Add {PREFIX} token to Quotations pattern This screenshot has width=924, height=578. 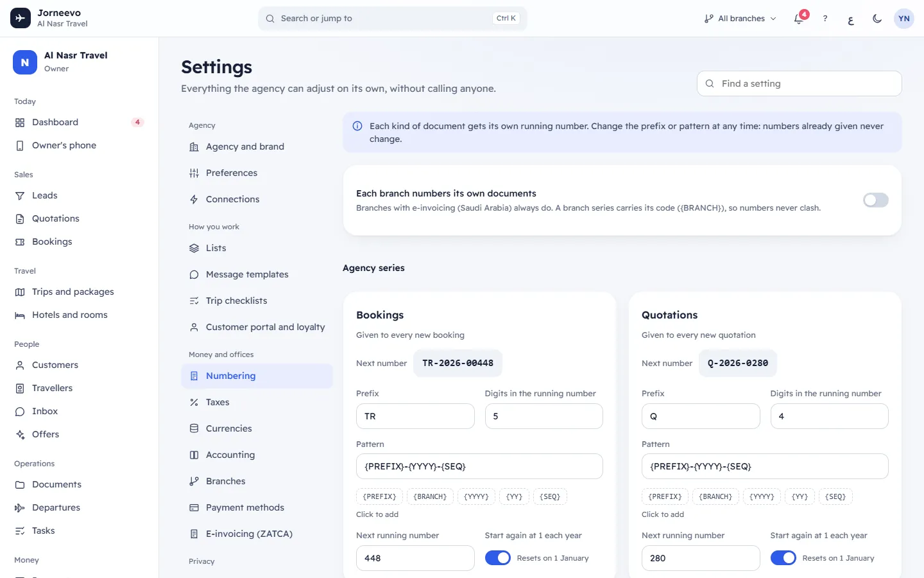click(x=665, y=496)
